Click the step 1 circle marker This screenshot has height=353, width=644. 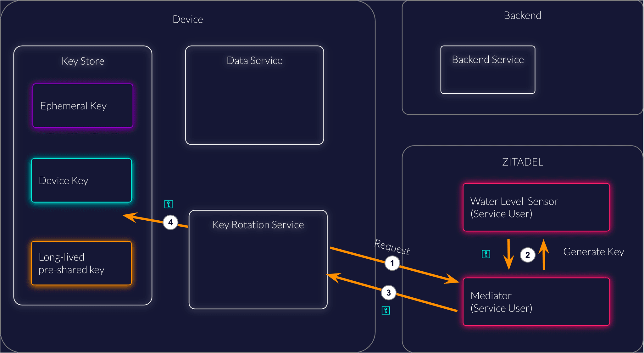click(x=392, y=263)
